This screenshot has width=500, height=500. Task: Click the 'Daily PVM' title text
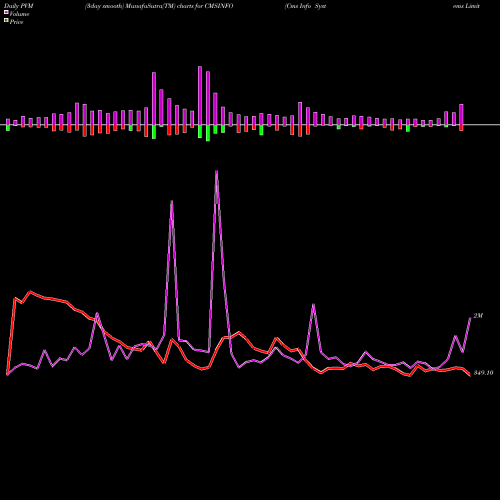tap(19, 6)
